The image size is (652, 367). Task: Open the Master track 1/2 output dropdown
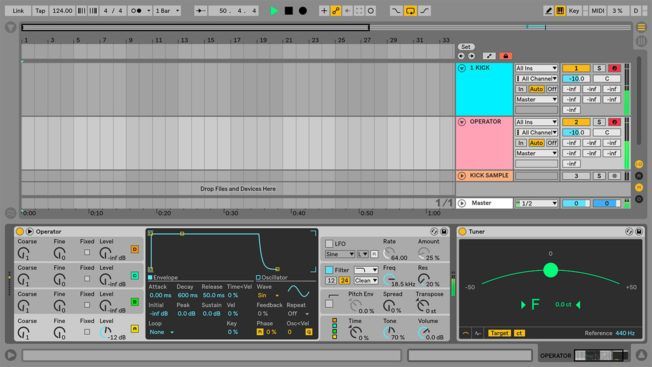(536, 203)
